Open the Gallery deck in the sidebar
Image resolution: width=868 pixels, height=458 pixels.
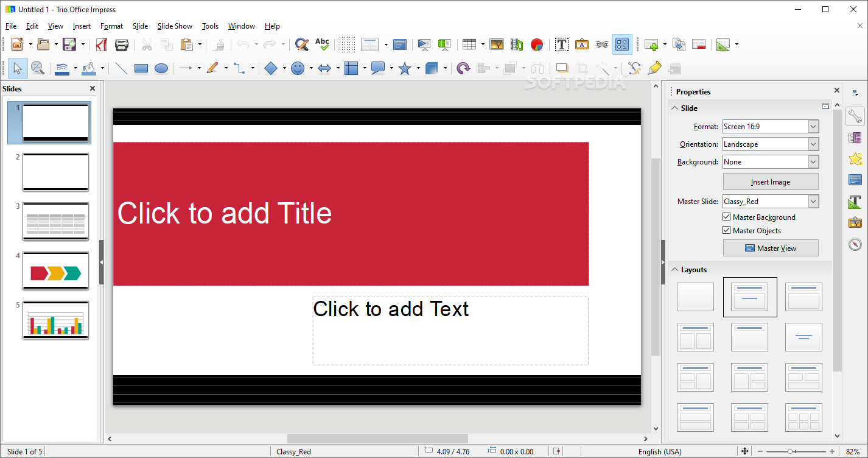click(855, 223)
